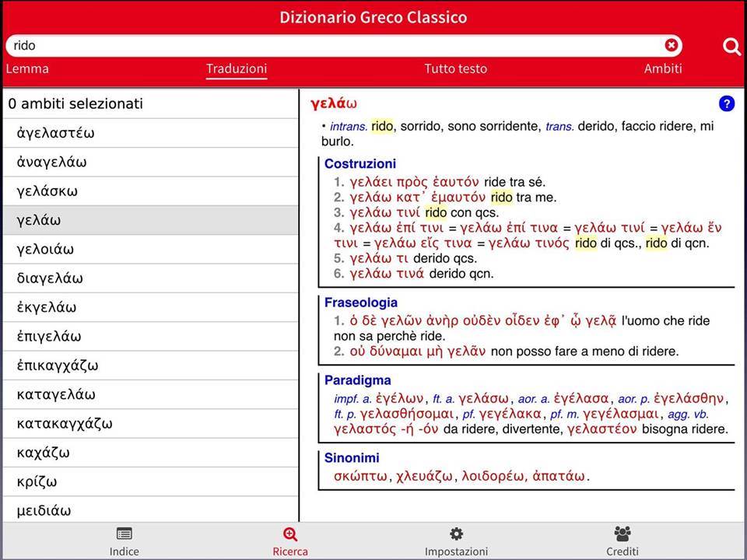Click the synonym χλευάζω

click(x=425, y=476)
